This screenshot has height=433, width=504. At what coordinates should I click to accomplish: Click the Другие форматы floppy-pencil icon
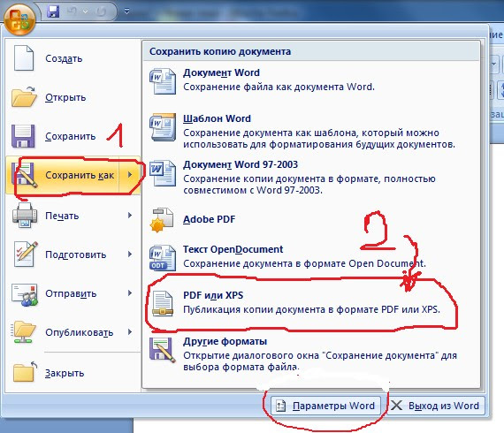[163, 349]
